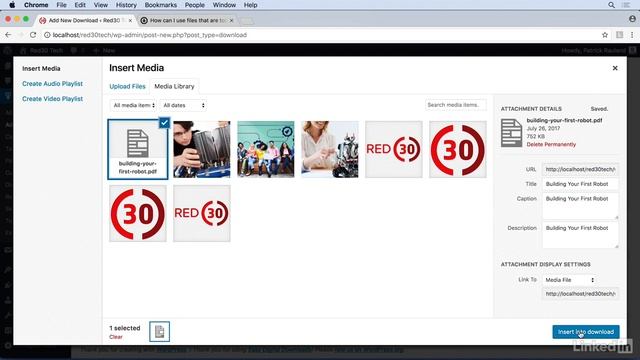Switch to the 'How can I use files' tab
The width and height of the screenshot is (640, 360).
pos(188,20)
